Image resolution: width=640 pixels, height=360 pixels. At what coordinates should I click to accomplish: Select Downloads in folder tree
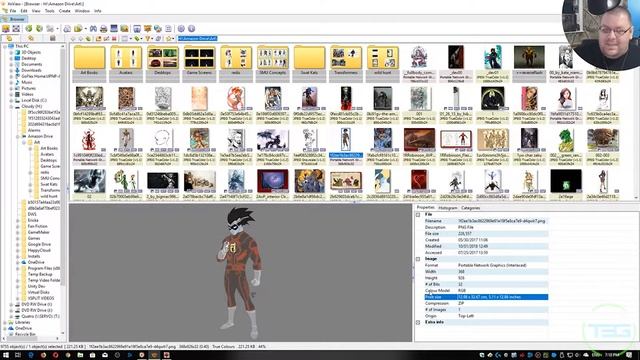[31, 70]
